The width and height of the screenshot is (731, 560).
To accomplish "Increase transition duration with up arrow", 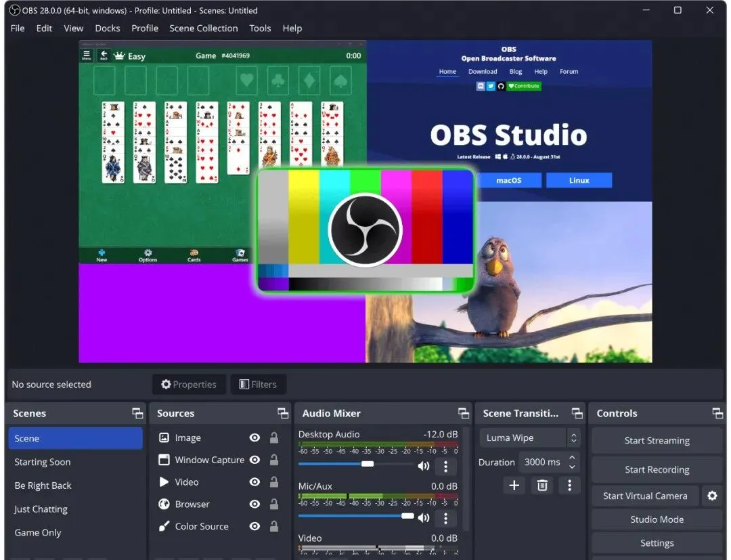I will [572, 458].
